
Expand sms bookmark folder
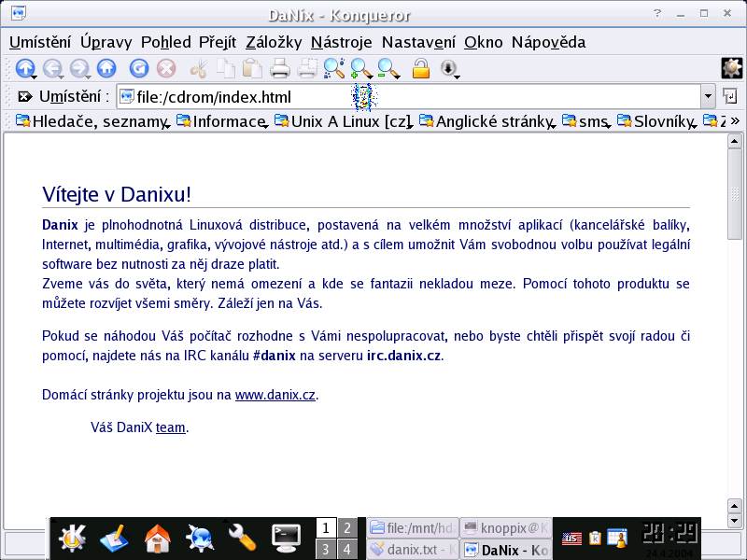(x=587, y=121)
